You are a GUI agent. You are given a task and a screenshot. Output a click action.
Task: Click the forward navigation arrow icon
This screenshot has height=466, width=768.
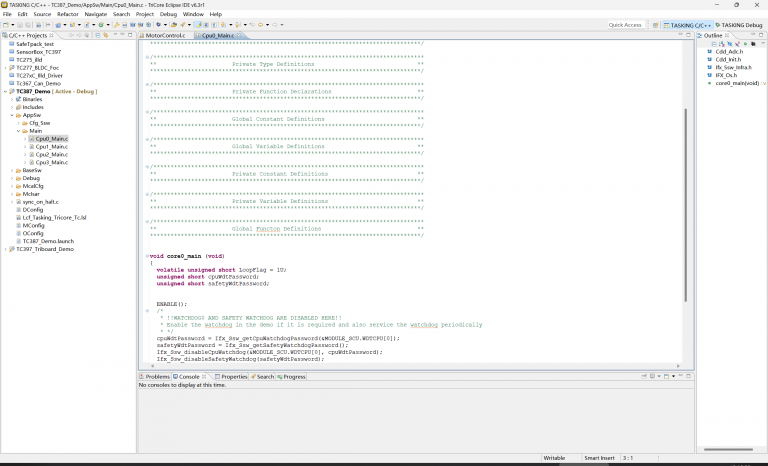(x=275, y=25)
